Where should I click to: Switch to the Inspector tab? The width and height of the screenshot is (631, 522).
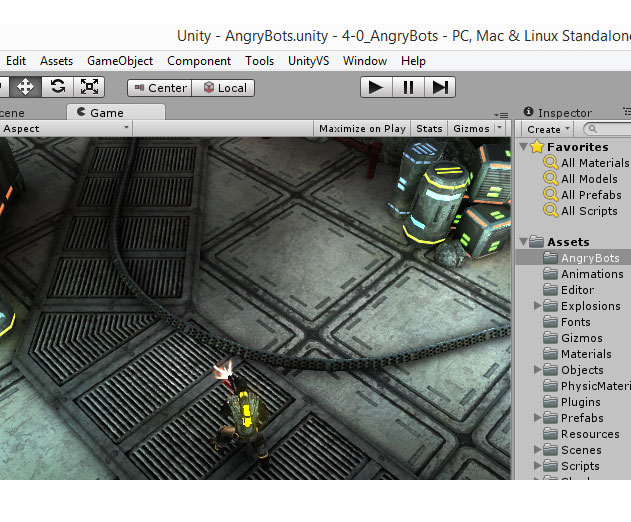click(557, 113)
